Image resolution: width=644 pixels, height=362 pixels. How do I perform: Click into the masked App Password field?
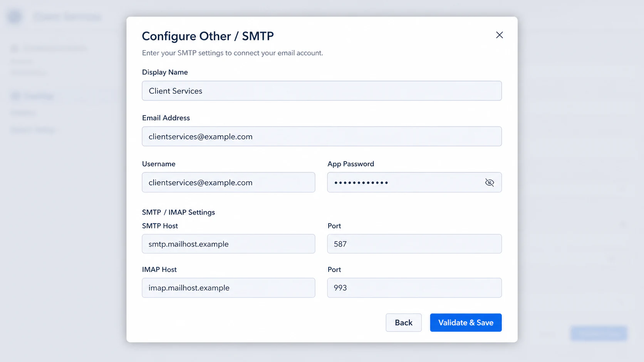point(404,182)
